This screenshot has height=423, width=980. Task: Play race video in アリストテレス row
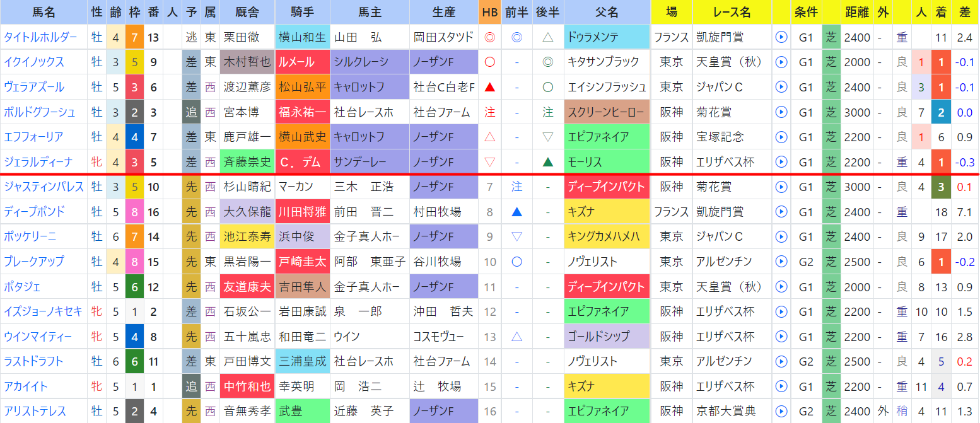781,411
